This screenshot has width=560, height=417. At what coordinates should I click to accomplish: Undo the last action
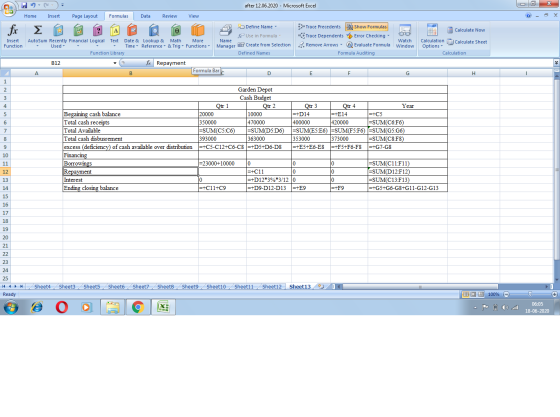tap(33, 5)
